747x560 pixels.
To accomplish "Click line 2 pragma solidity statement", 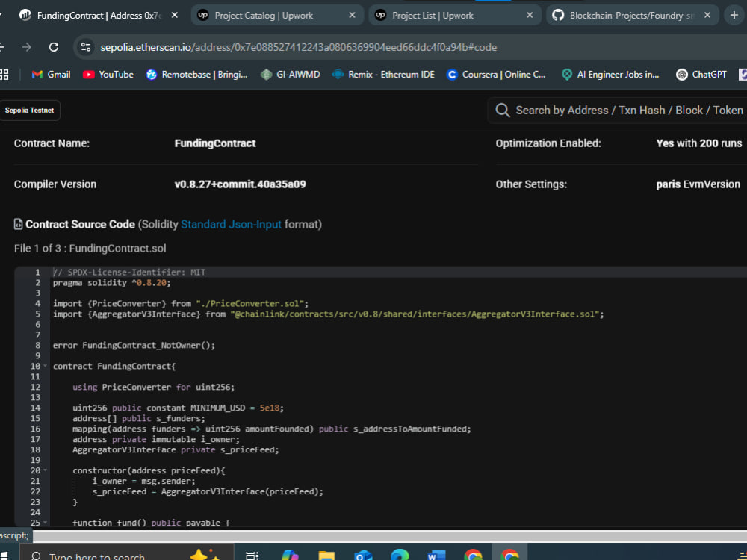I will (111, 283).
